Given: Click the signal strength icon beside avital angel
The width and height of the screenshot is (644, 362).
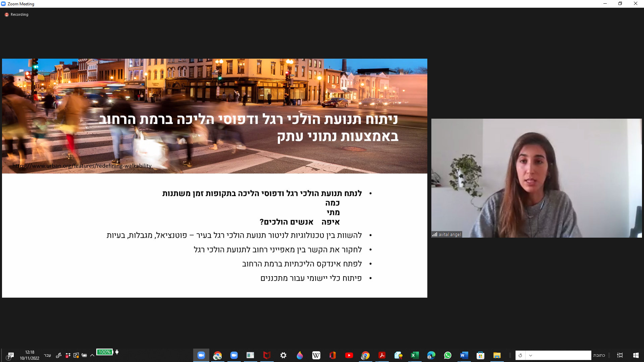Looking at the screenshot, I should 435,235.
